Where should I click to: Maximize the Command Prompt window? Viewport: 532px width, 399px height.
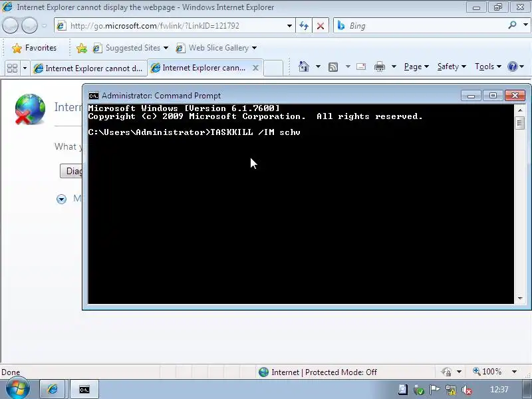point(493,96)
